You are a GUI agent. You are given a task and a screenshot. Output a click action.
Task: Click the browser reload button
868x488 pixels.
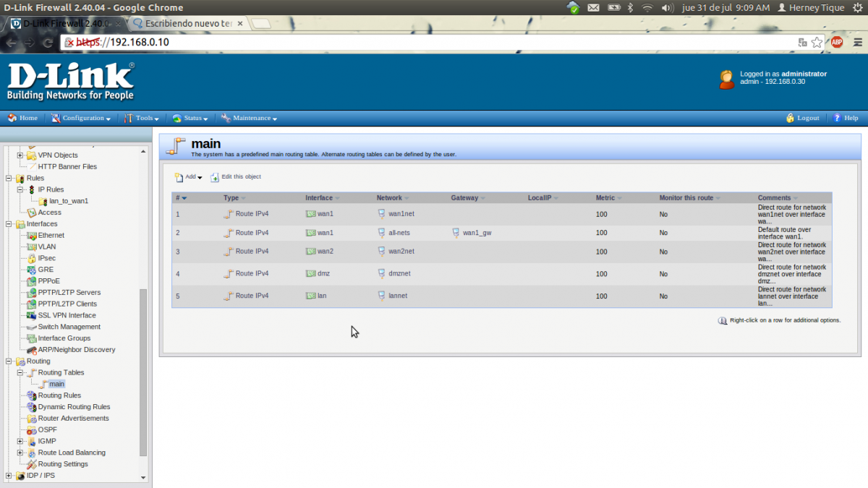[x=48, y=43]
